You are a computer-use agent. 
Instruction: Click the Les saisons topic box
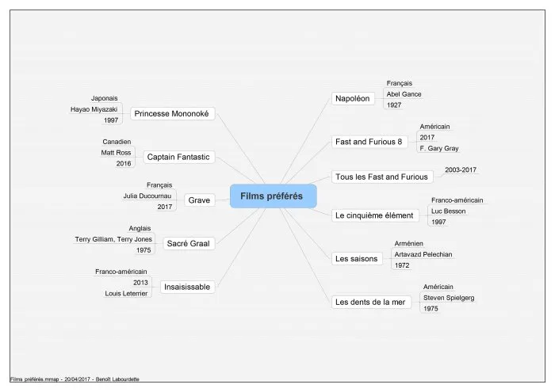(x=357, y=259)
